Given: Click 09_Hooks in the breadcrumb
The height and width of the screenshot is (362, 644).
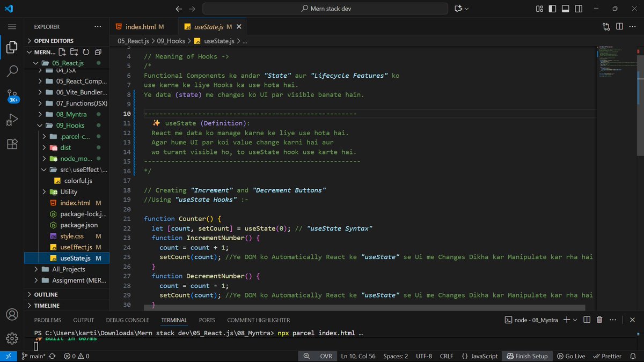Looking at the screenshot, I should (171, 41).
